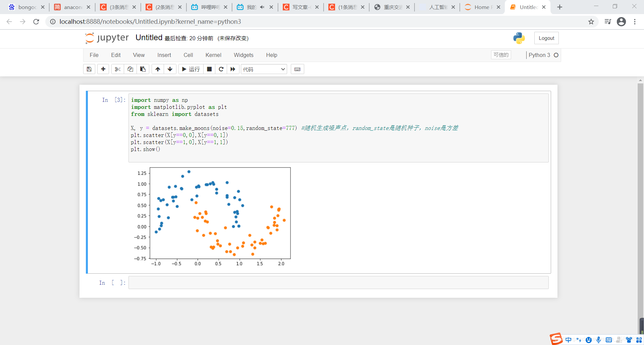Open the cell type dropdown showing 代码
The width and height of the screenshot is (644, 345).
(x=264, y=69)
